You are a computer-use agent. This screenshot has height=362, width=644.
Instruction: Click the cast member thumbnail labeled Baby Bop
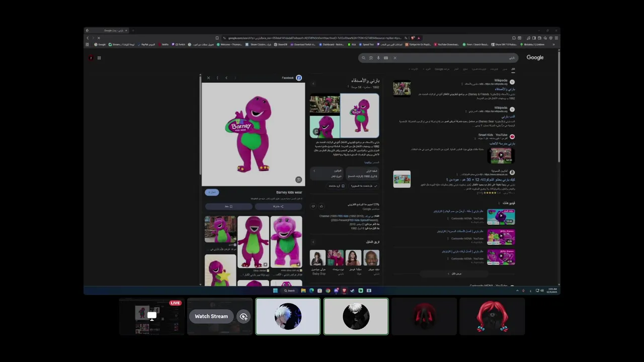tap(317, 258)
